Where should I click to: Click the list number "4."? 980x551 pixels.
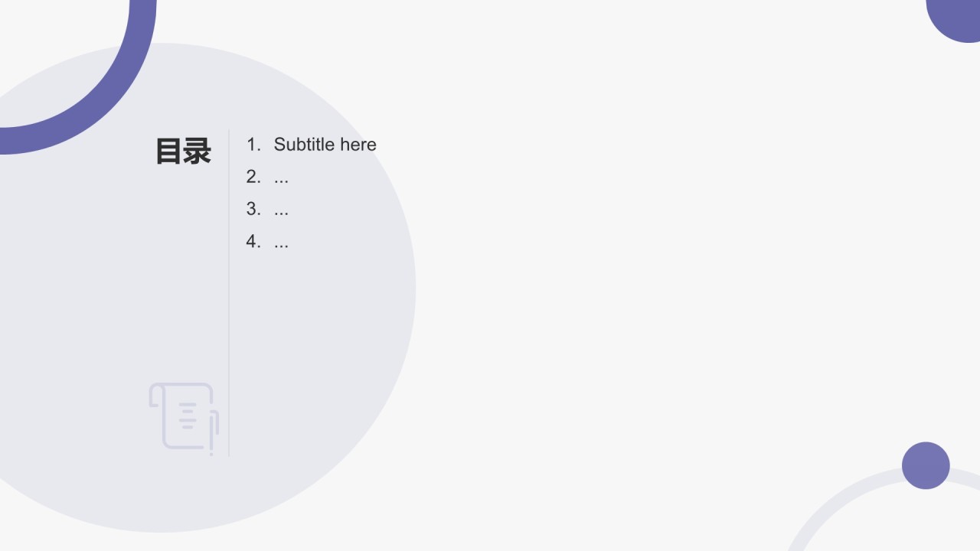(253, 241)
